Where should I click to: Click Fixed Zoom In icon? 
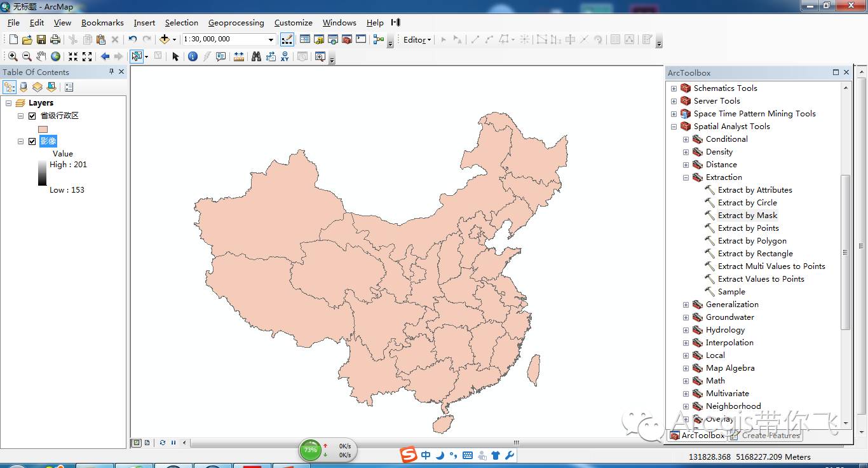pyautogui.click(x=73, y=57)
